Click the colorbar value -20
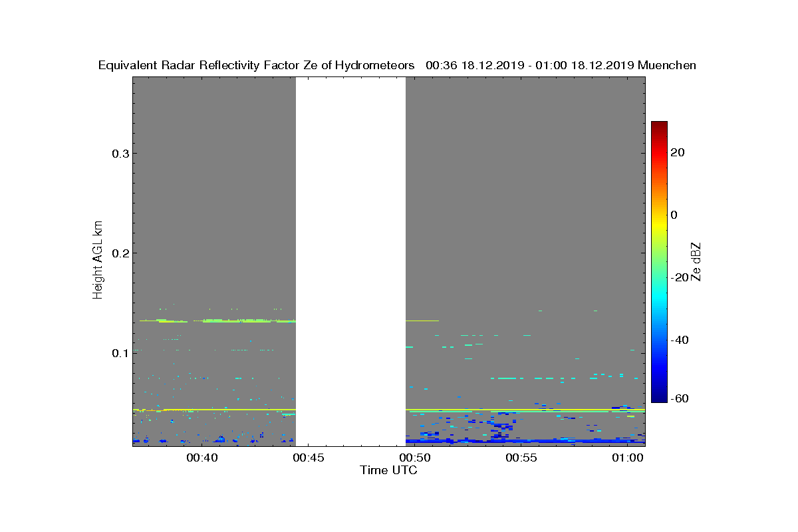This screenshot has width=798, height=532. coord(680,277)
